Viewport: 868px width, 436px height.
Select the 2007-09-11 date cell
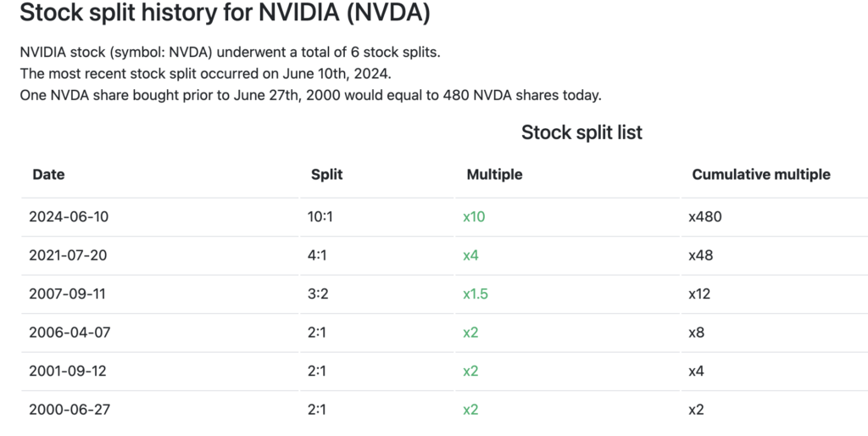pyautogui.click(x=68, y=294)
